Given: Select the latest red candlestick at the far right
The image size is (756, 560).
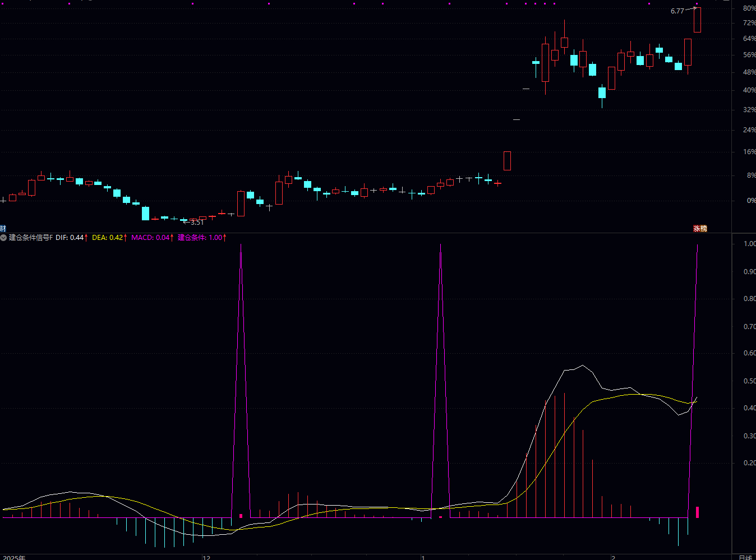Looking at the screenshot, I should pos(697,20).
